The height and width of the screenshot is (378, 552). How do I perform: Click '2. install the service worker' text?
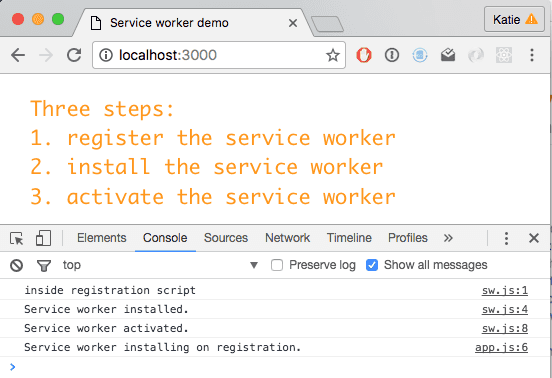(x=207, y=167)
